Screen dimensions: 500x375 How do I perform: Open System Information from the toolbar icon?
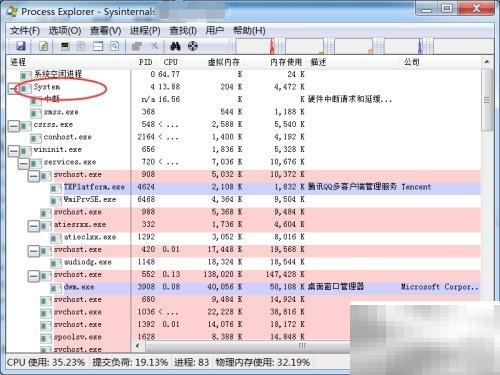click(65, 46)
